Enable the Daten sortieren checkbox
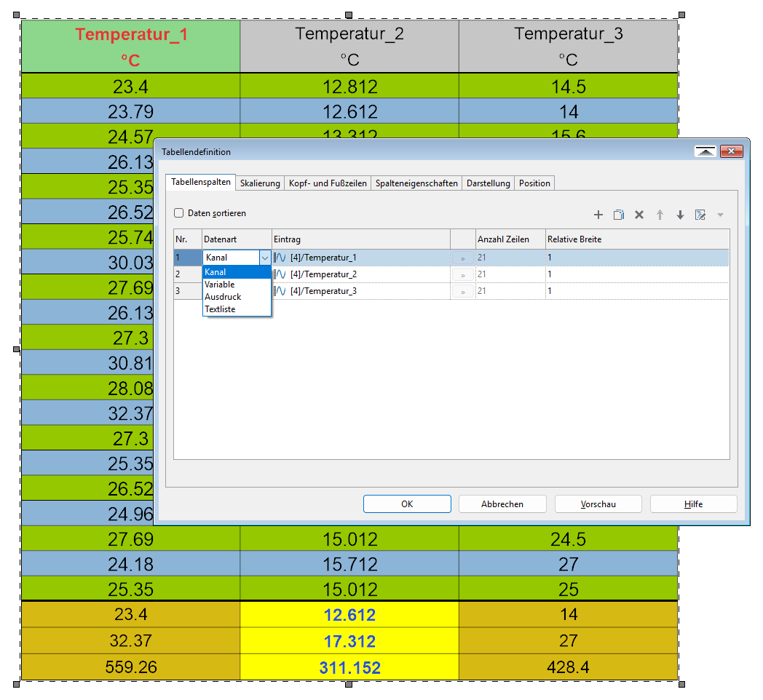 tap(178, 214)
